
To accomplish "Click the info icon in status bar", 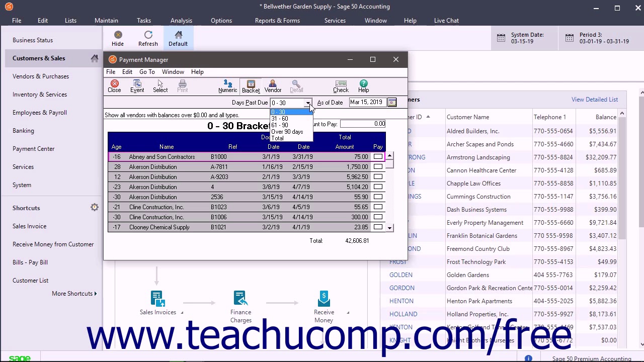I will [528, 358].
